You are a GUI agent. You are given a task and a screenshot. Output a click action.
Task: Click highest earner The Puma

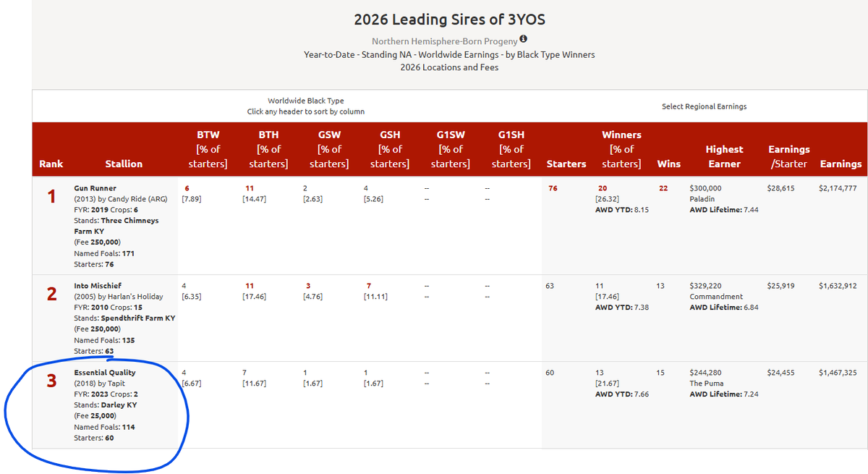point(706,384)
